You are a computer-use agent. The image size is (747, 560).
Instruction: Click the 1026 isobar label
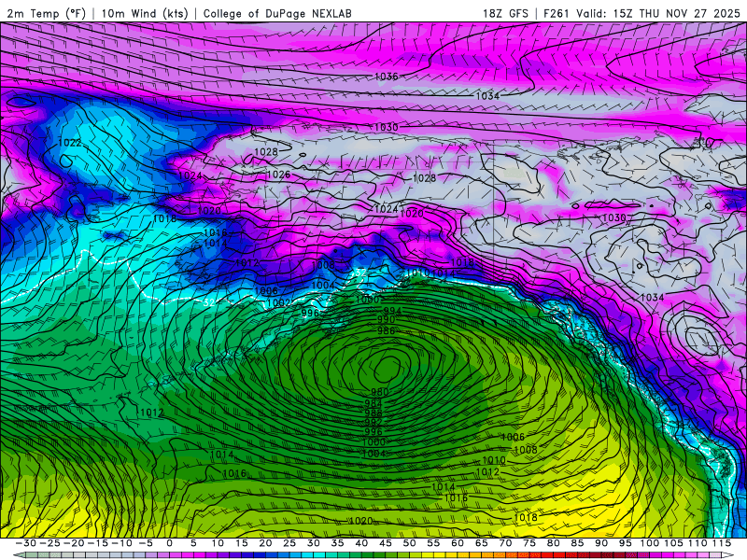(x=278, y=175)
